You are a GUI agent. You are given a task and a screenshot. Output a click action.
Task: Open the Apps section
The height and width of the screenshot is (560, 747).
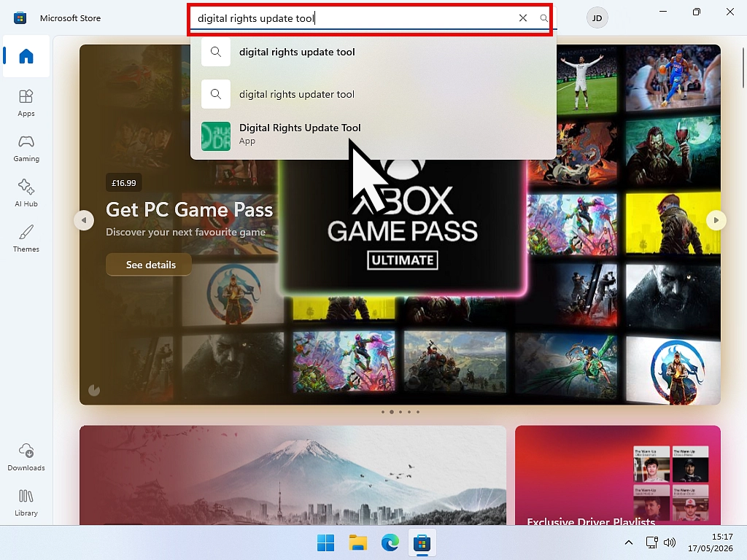point(26,103)
